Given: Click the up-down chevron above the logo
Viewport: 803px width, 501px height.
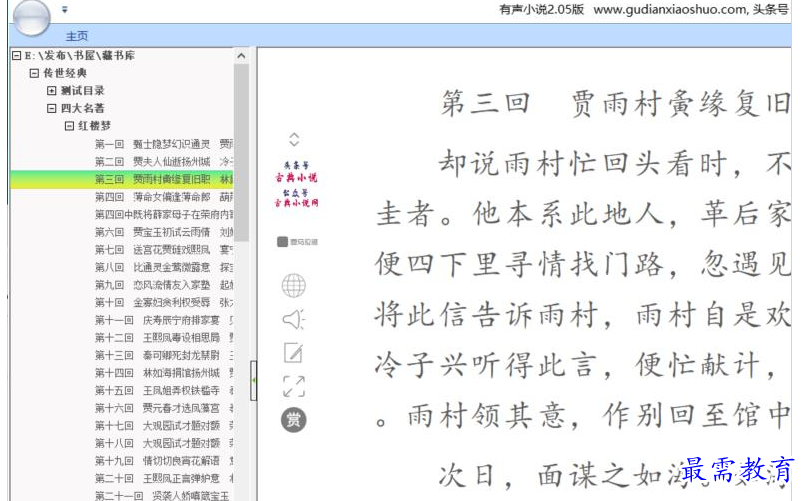Looking at the screenshot, I should tap(294, 139).
